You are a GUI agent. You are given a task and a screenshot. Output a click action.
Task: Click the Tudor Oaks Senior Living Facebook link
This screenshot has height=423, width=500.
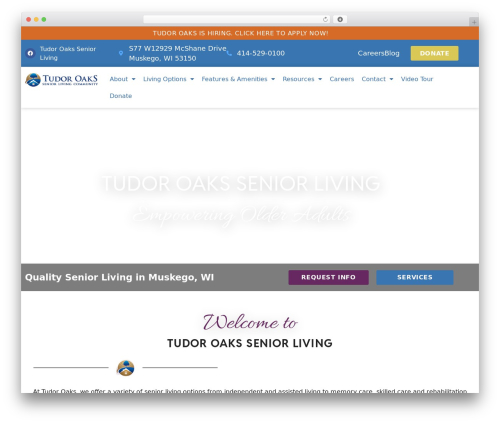click(68, 53)
